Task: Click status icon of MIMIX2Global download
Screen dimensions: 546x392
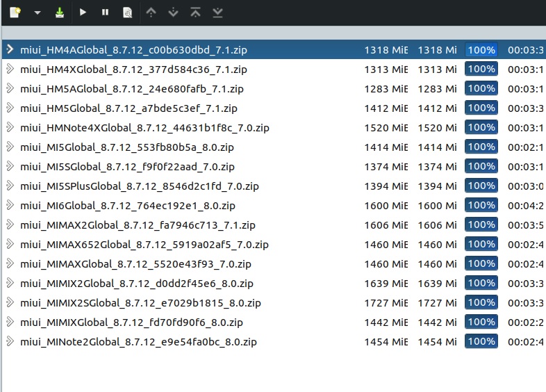Action: click(10, 284)
